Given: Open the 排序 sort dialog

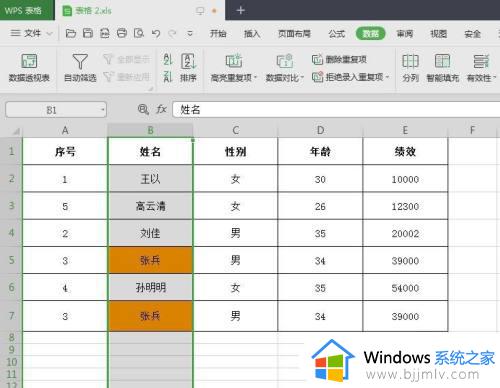Looking at the screenshot, I should (188, 68).
